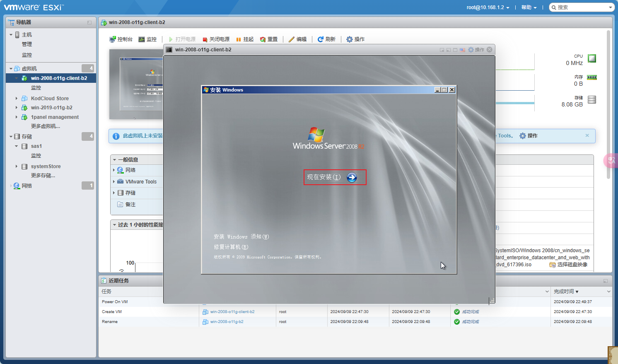Image resolution: width=618 pixels, height=364 pixels.
Task: Open win-2008-o11g-client-b2 link in Create VM task
Action: [232, 312]
